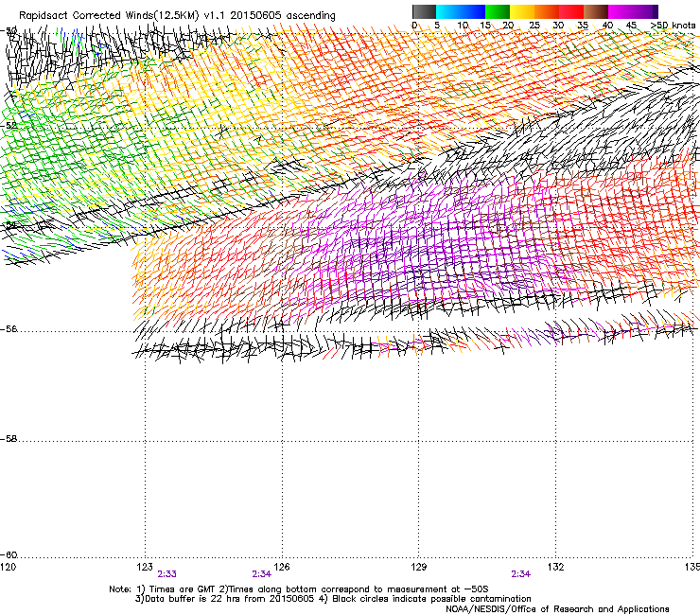Click the NOAA/NESDIS credit text
Image resolution: width=700 pixels, height=615 pixels.
(557, 609)
